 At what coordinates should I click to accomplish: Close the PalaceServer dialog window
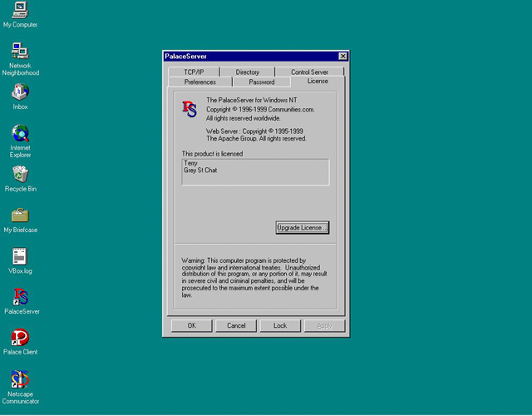[343, 56]
